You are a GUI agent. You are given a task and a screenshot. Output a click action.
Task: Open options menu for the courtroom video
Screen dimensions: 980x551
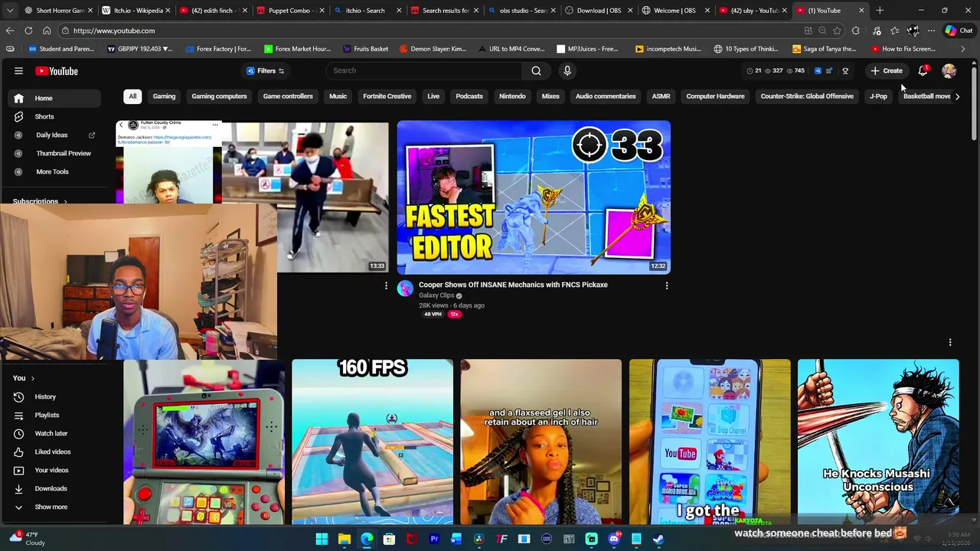386,285
